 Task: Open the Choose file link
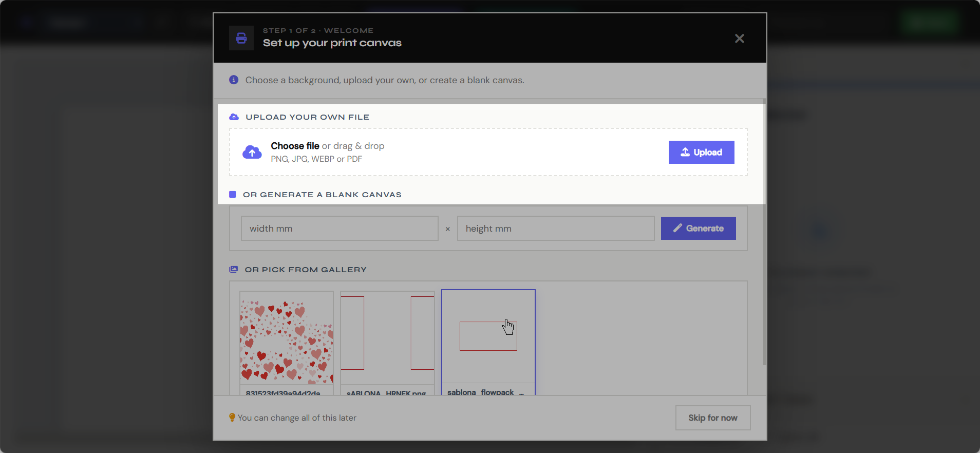click(295, 146)
